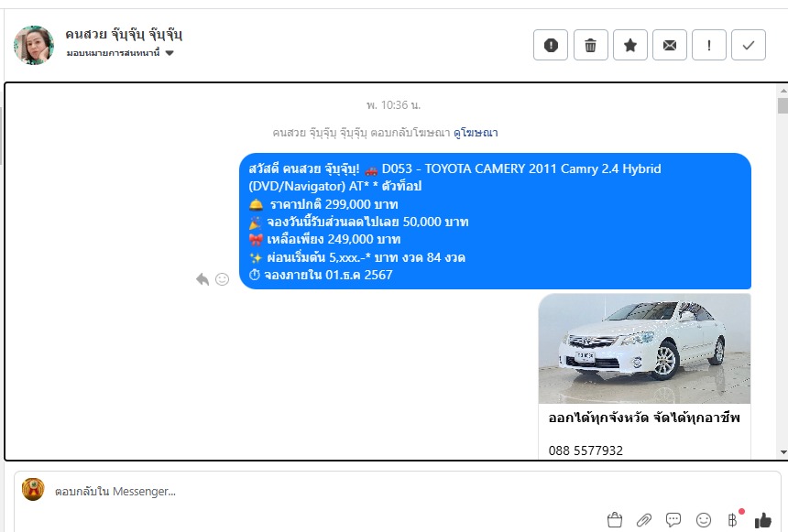Flag conversation with the exclamation mark button

click(708, 45)
